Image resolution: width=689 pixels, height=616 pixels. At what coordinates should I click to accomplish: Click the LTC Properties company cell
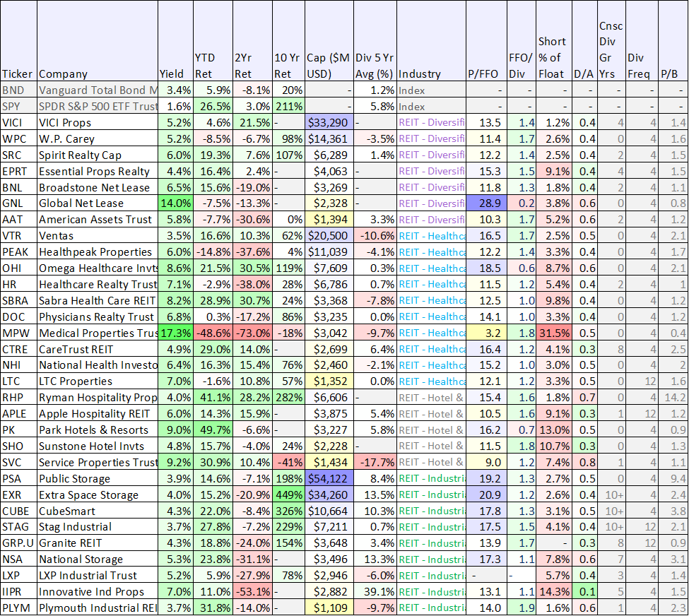[98, 381]
